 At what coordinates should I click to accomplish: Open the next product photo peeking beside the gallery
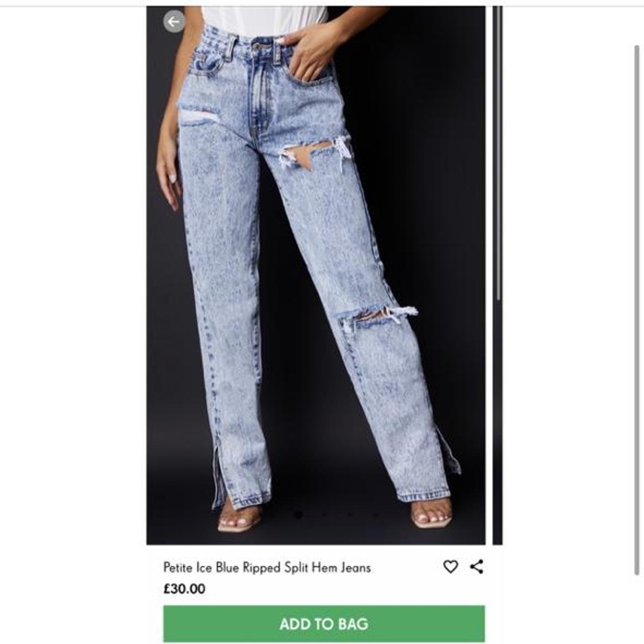[498, 276]
